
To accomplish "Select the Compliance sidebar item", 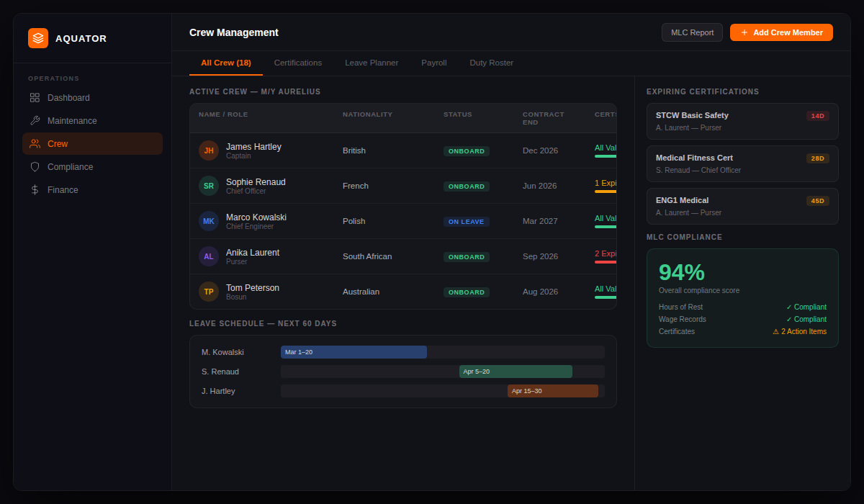I will (x=92, y=166).
